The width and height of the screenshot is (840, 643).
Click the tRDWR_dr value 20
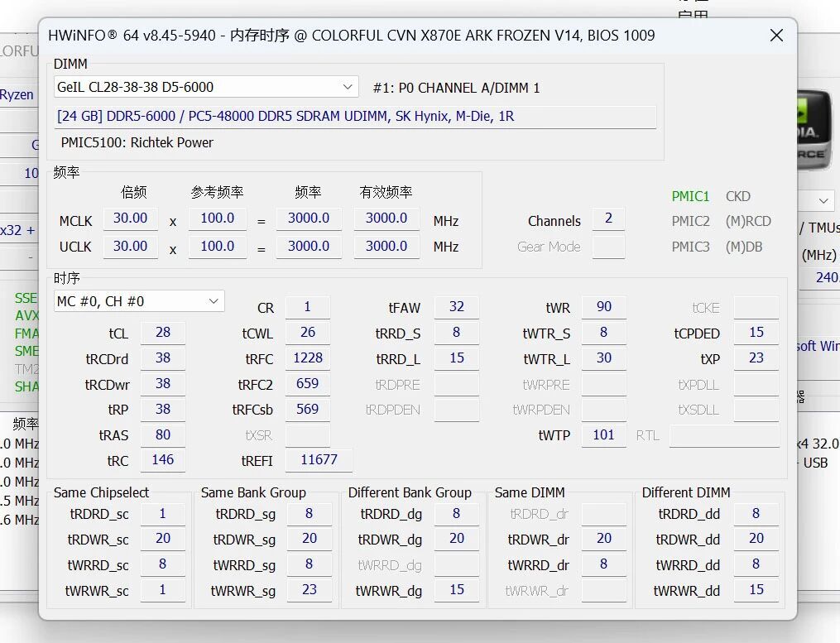click(604, 539)
